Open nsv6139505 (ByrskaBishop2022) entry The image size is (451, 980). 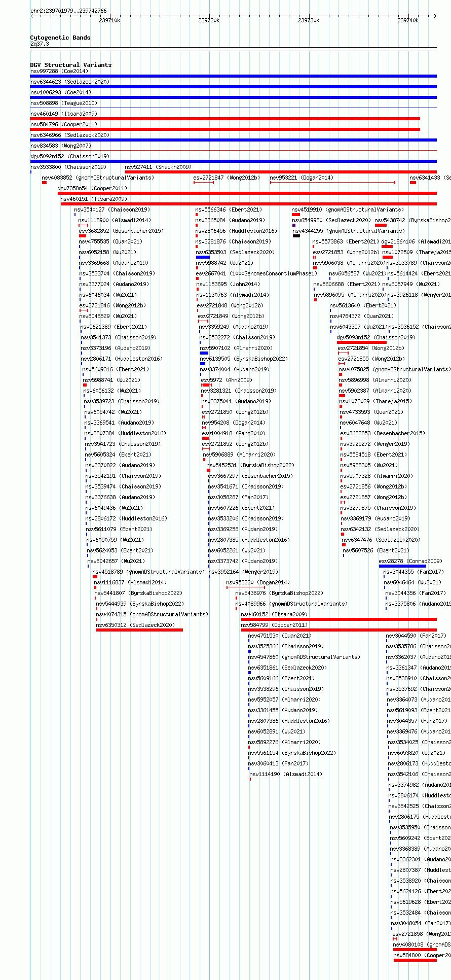point(244,359)
